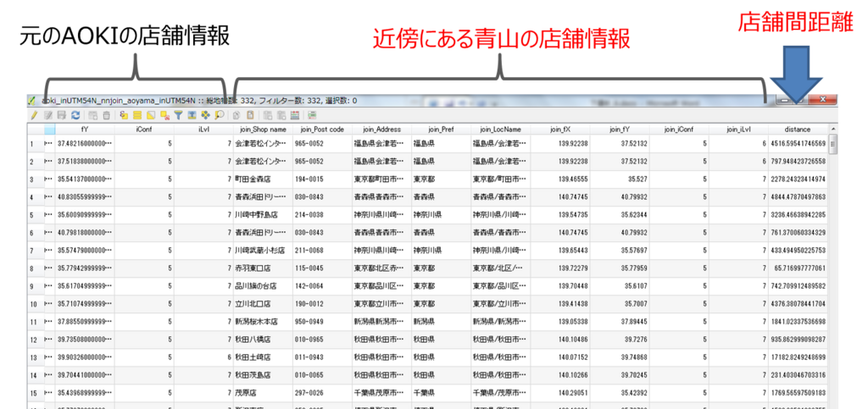
Task: Sort by the iConf column header
Action: (144, 130)
